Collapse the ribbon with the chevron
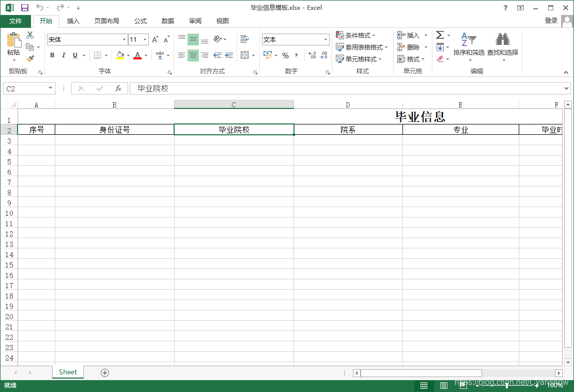 [566, 72]
